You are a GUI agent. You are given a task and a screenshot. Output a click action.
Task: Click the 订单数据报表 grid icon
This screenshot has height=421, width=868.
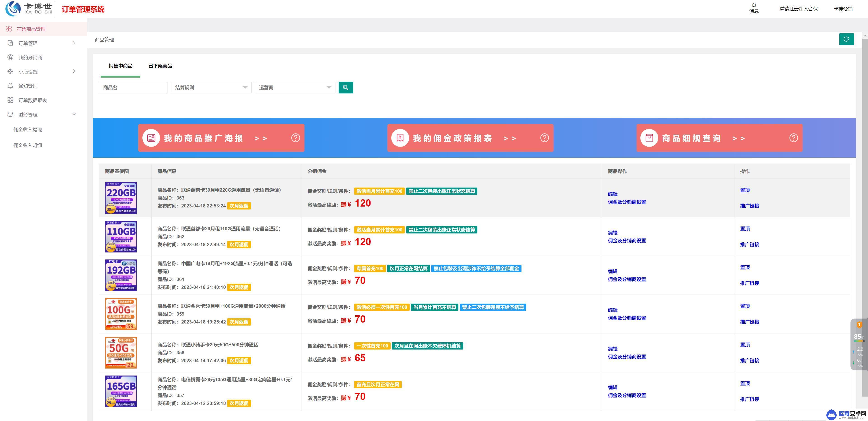(x=10, y=100)
